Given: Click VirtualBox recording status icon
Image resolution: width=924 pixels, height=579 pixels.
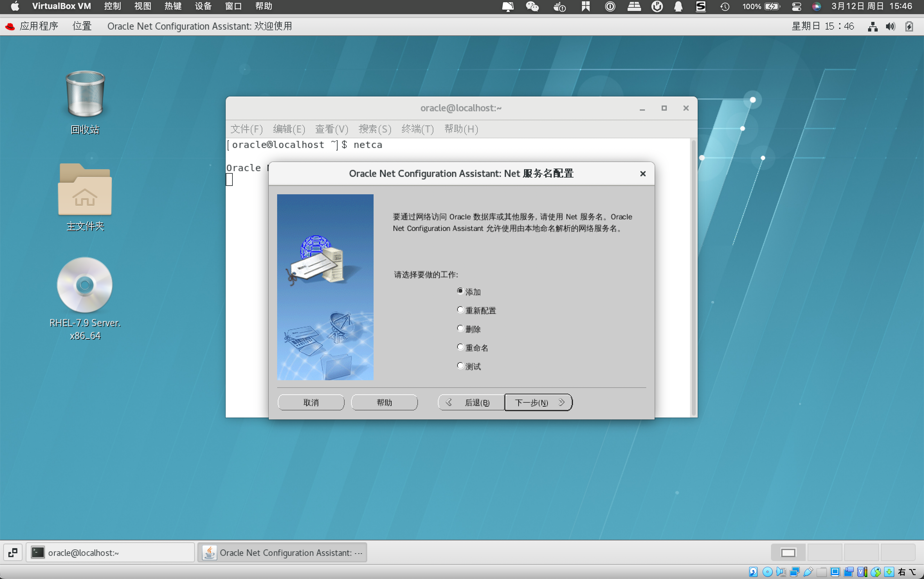Looking at the screenshot, I should 848,572.
